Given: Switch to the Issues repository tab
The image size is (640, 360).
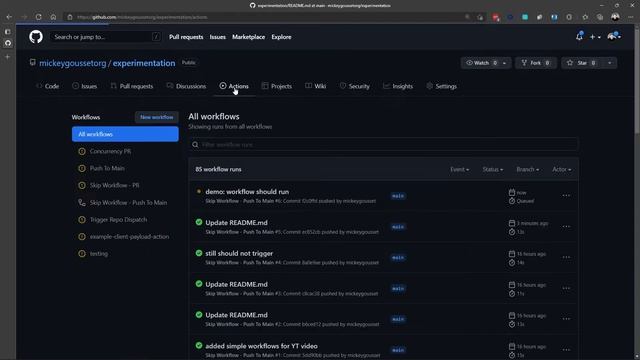Looking at the screenshot, I should [x=84, y=86].
